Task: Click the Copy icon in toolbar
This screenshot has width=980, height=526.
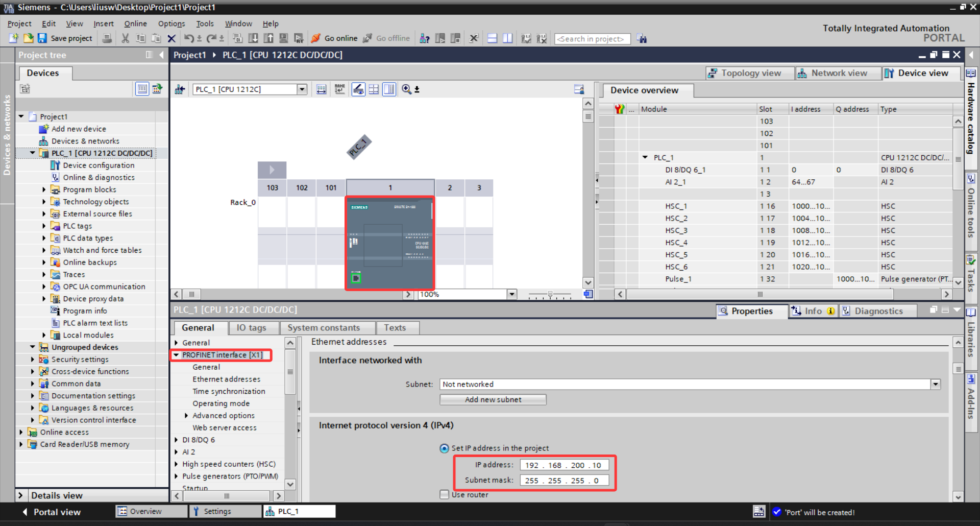Action: pyautogui.click(x=140, y=38)
